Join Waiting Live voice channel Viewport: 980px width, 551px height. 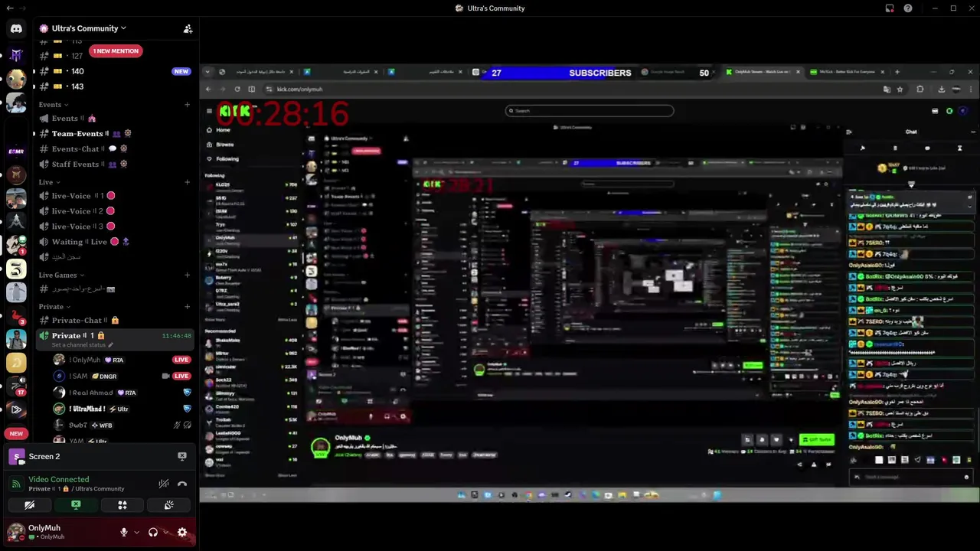pyautogui.click(x=115, y=242)
